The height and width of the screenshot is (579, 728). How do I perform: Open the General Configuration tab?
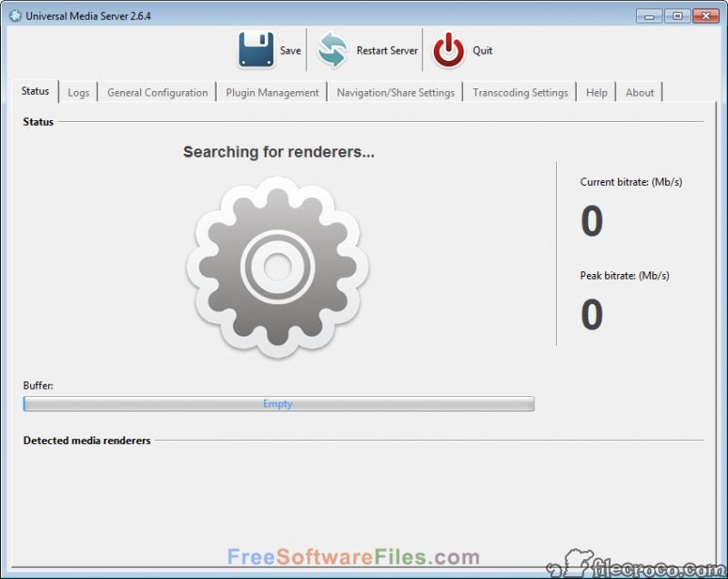pyautogui.click(x=157, y=92)
